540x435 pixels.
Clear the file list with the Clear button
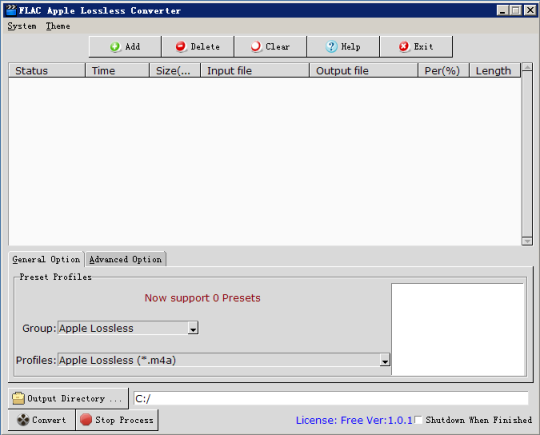tap(270, 46)
